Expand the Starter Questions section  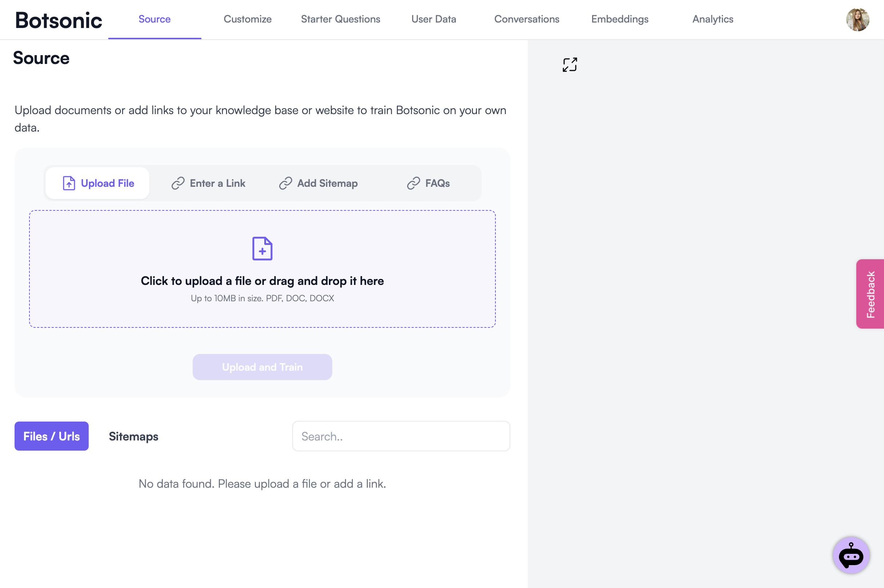pyautogui.click(x=341, y=19)
